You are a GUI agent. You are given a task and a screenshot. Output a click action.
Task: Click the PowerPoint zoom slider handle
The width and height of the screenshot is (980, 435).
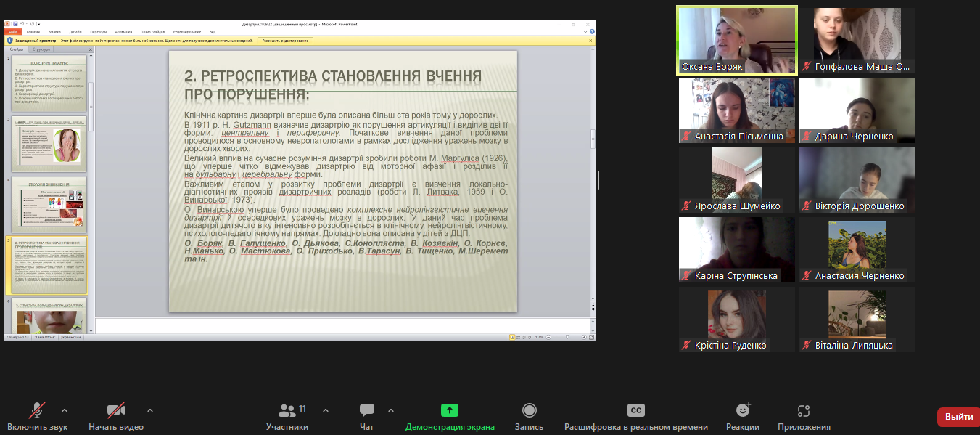(569, 337)
